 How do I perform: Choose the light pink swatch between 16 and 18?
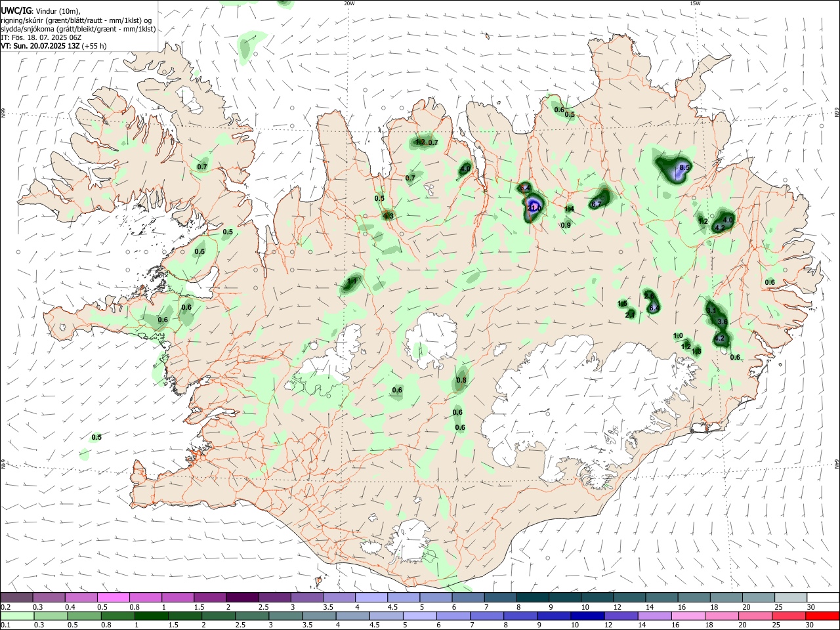[688, 616]
